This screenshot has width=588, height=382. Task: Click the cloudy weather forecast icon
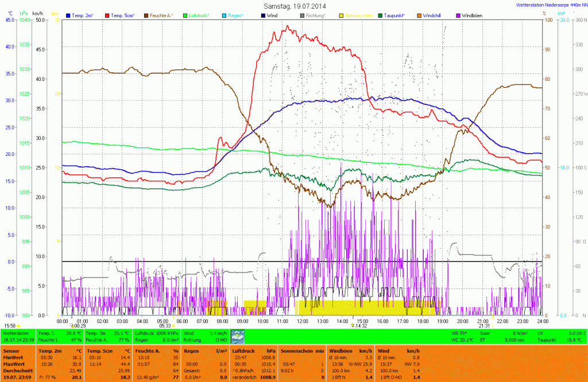238,337
